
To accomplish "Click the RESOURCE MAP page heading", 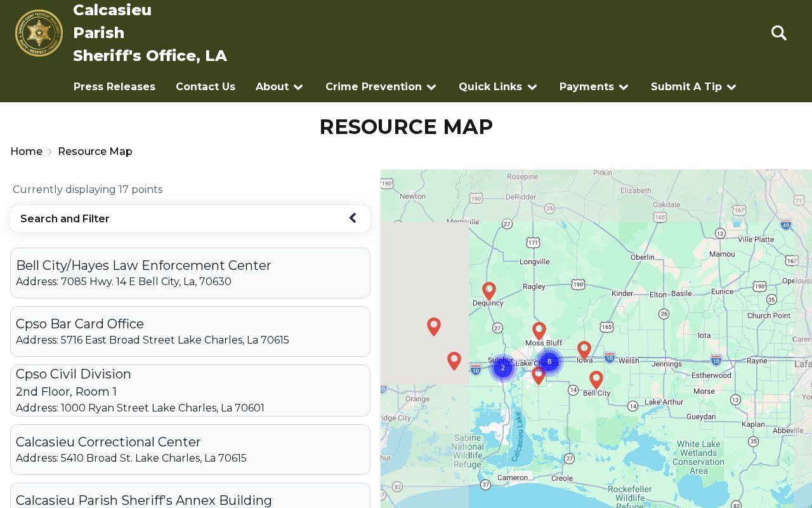I will [x=406, y=127].
